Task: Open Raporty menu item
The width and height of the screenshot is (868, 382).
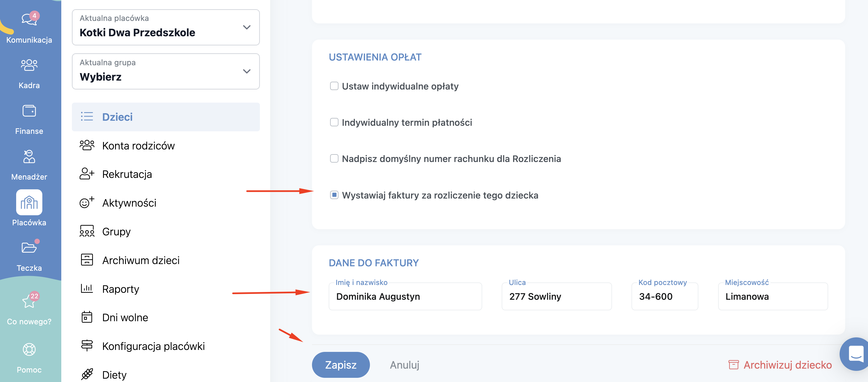Action: coord(166,289)
